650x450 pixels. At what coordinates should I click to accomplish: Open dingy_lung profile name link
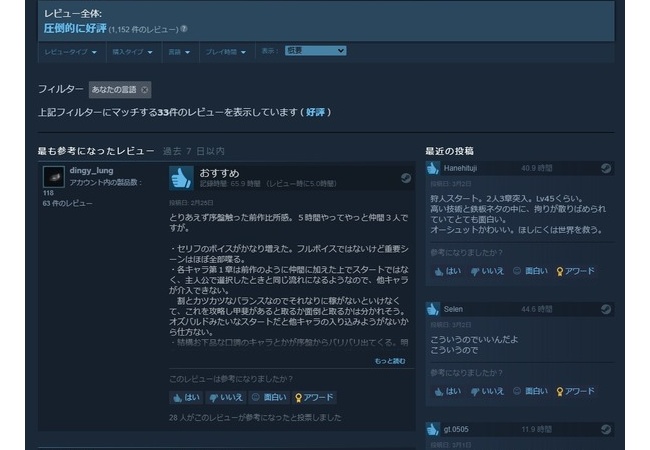click(x=91, y=170)
